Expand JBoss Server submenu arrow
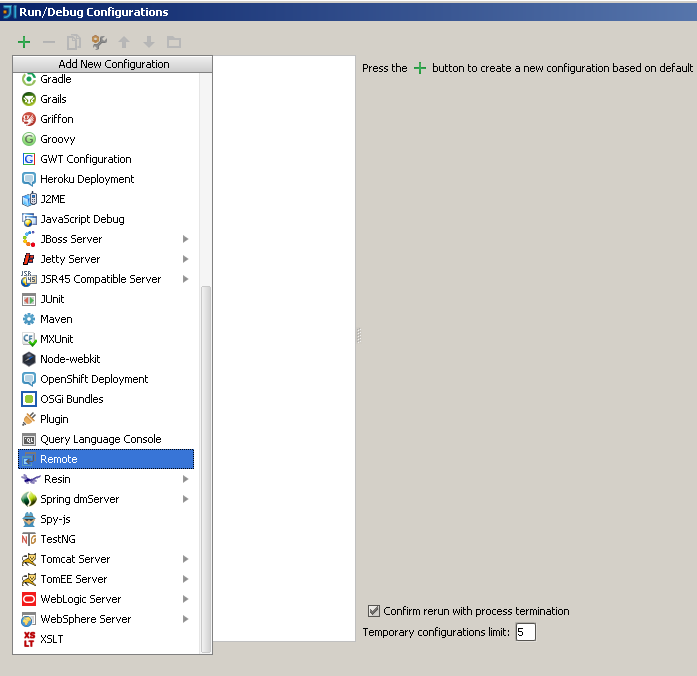 185,239
